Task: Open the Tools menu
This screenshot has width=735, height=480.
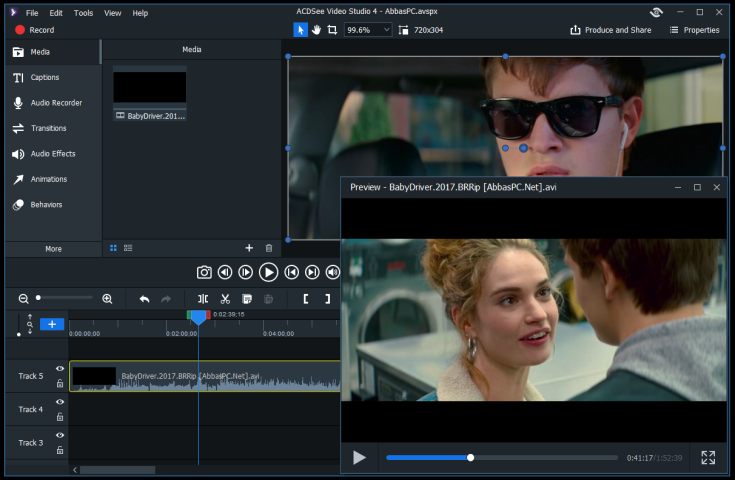Action: [83, 13]
